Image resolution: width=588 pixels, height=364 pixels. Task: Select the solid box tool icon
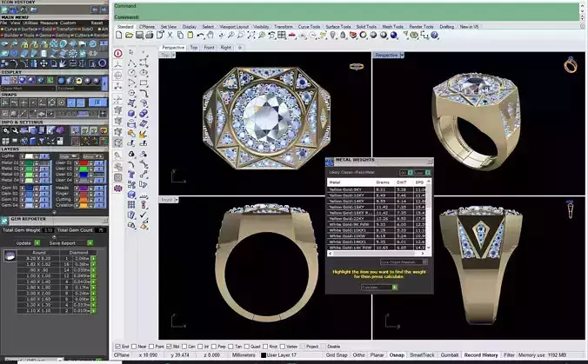tap(131, 113)
